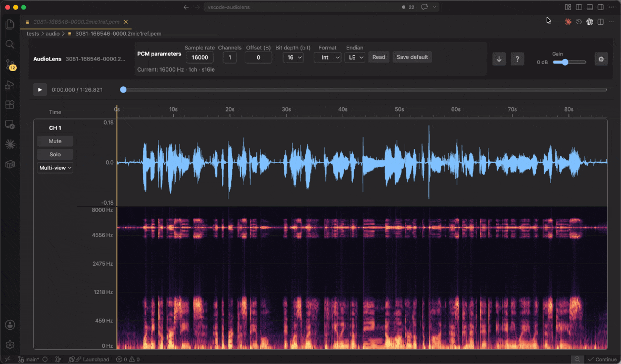This screenshot has width=621, height=364.
Task: Click the graph icon in status bar
Action: [58, 359]
